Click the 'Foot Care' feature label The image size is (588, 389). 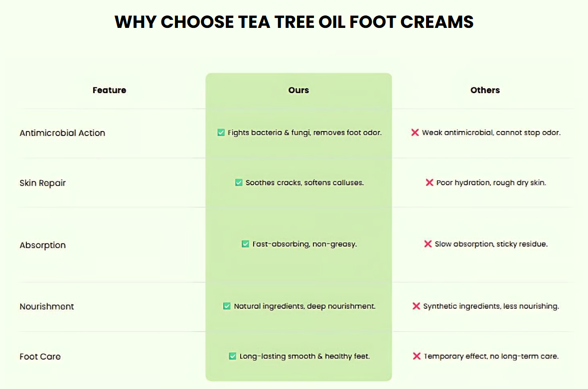click(40, 357)
